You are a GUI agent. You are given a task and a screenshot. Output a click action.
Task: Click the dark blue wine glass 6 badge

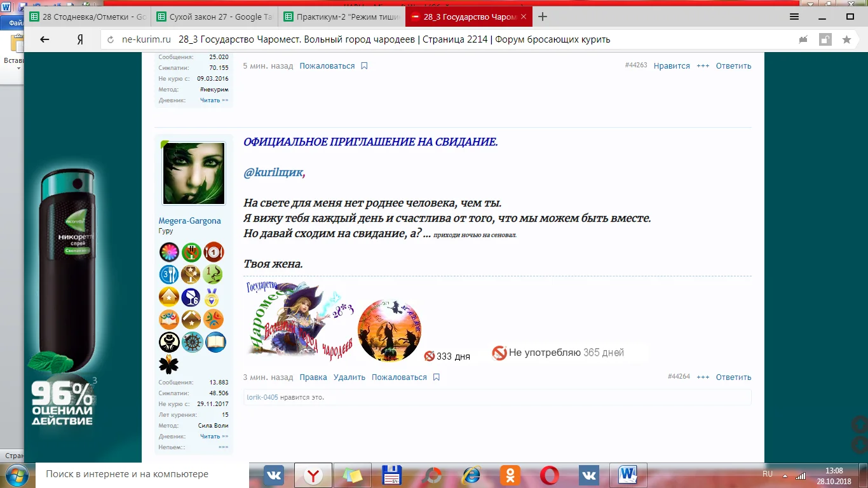(191, 297)
